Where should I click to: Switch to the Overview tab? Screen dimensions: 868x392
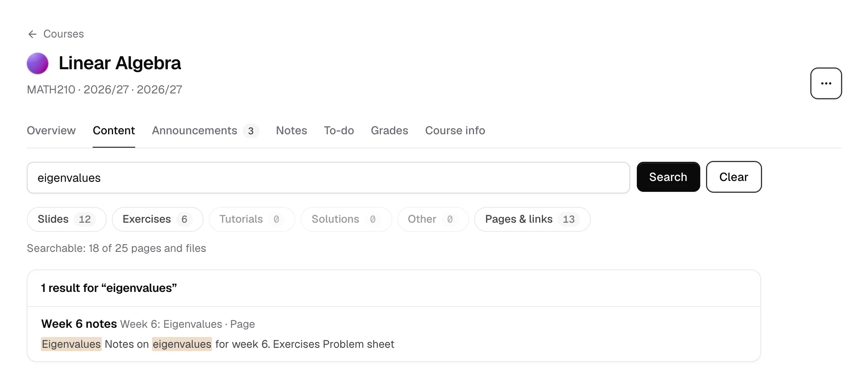[x=51, y=131]
